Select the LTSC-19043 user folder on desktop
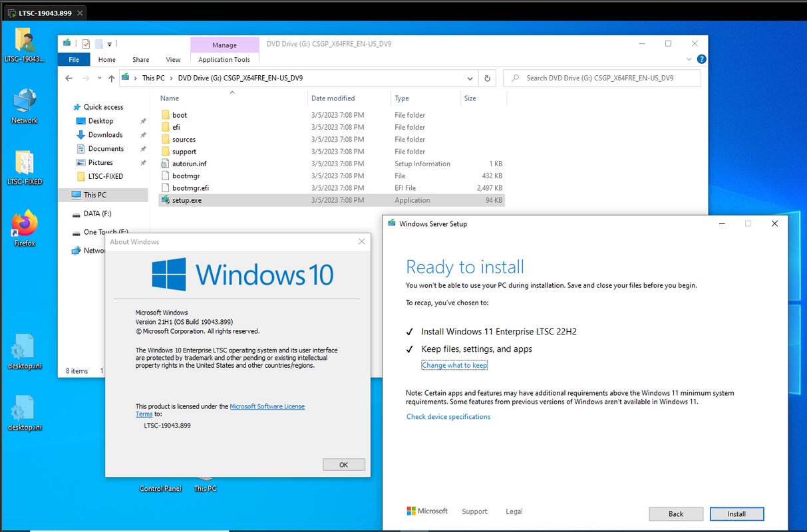 click(25, 45)
